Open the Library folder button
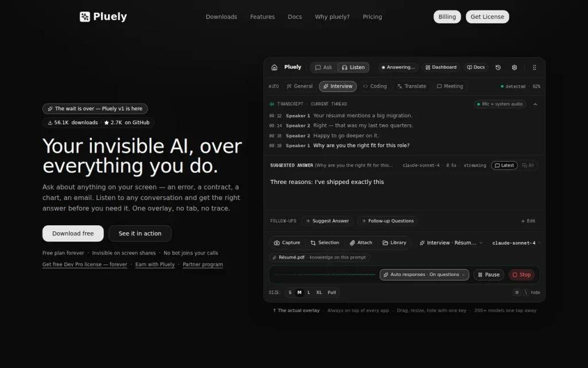This screenshot has width=588, height=368. 394,243
